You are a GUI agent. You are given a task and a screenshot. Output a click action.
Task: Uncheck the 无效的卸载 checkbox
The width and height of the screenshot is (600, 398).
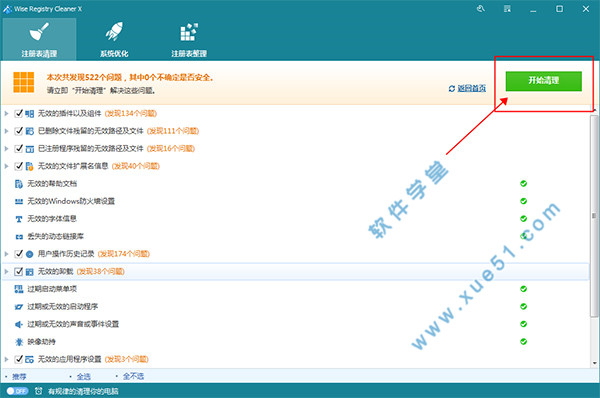pyautogui.click(x=18, y=271)
